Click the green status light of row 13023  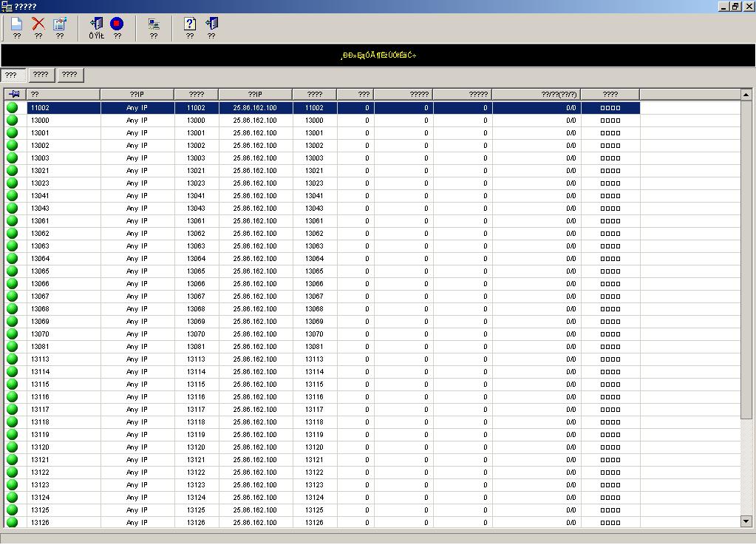coord(12,183)
